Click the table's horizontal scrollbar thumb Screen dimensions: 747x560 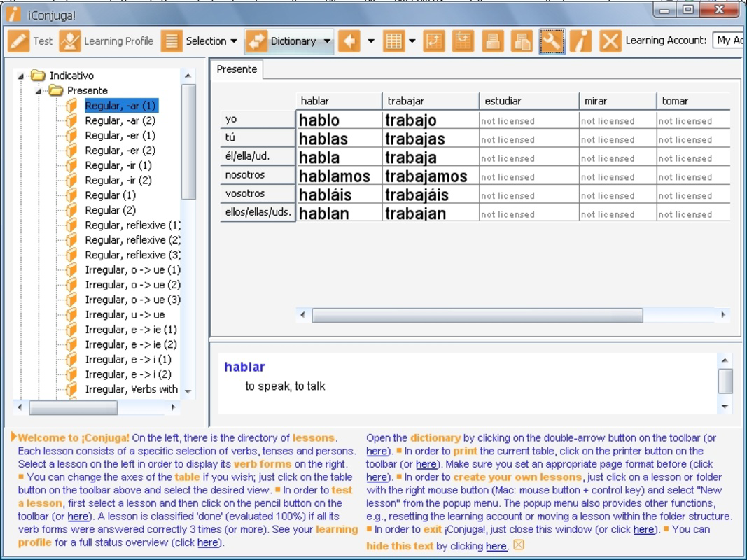tap(477, 315)
